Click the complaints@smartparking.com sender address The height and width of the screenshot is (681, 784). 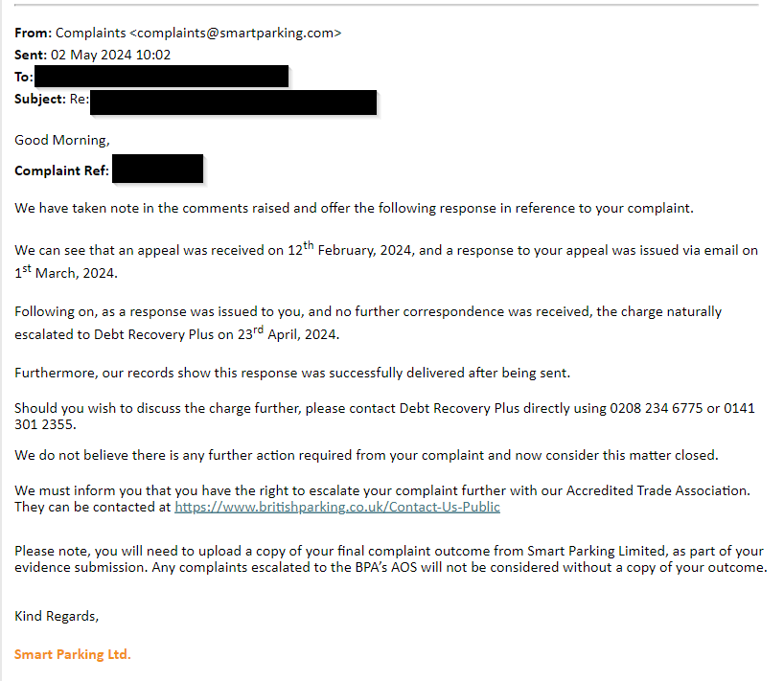(235, 33)
